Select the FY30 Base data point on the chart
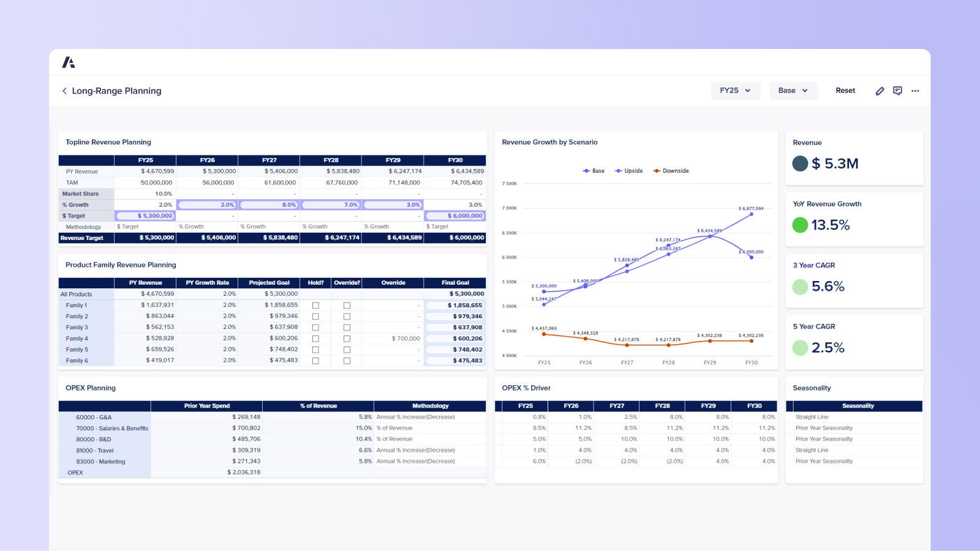980x551 pixels. (x=751, y=258)
